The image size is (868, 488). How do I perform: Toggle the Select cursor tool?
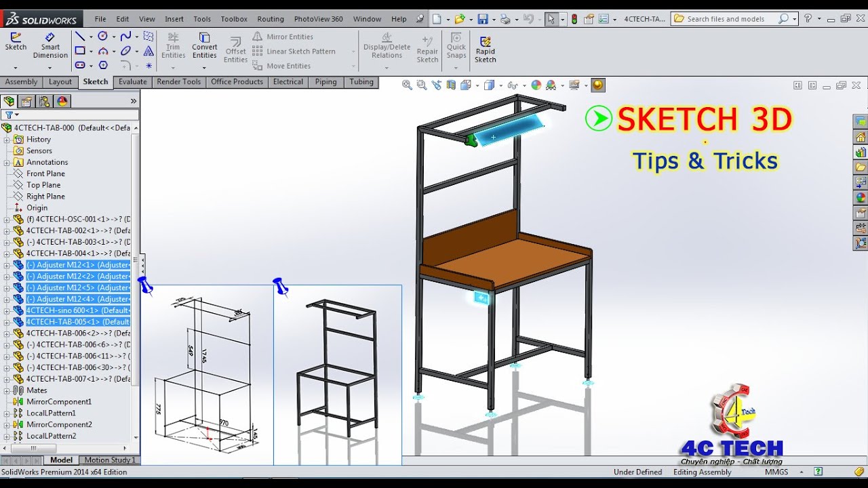coord(551,19)
